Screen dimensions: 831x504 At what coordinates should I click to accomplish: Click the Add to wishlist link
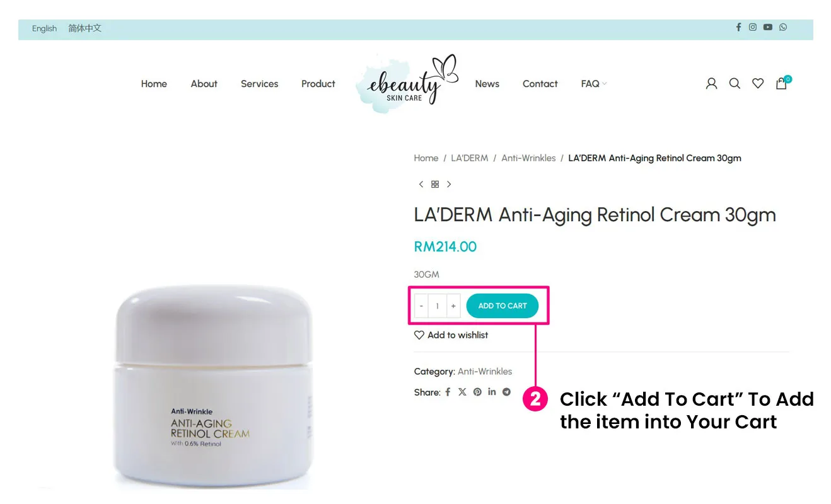[451, 335]
